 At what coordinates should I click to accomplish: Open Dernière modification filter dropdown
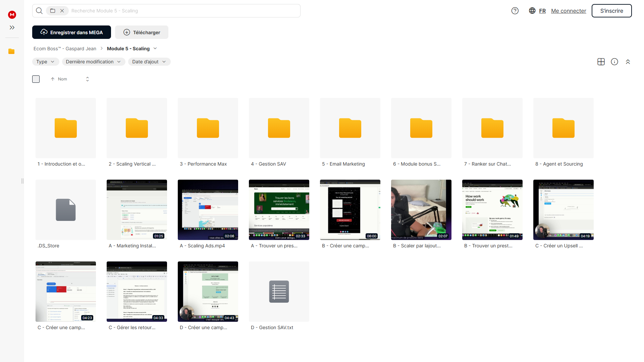point(94,62)
